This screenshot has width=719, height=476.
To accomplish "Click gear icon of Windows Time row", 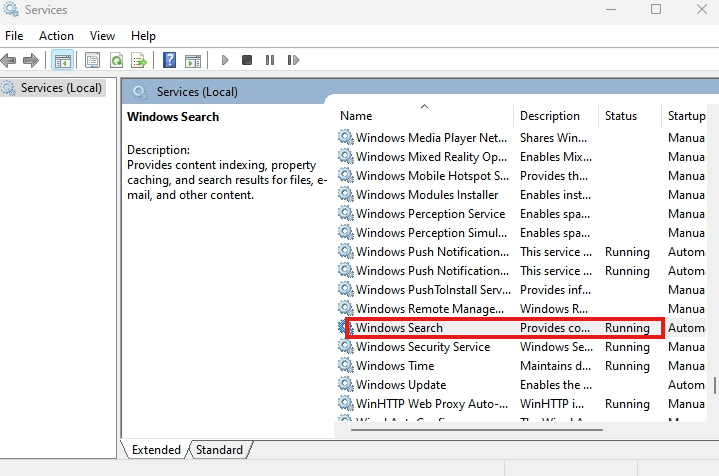I will coord(346,365).
